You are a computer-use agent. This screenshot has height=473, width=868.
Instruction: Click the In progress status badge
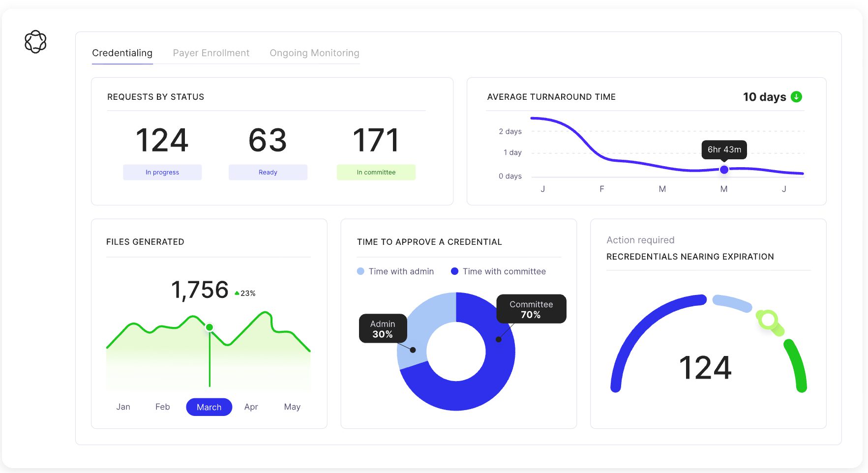pos(162,172)
